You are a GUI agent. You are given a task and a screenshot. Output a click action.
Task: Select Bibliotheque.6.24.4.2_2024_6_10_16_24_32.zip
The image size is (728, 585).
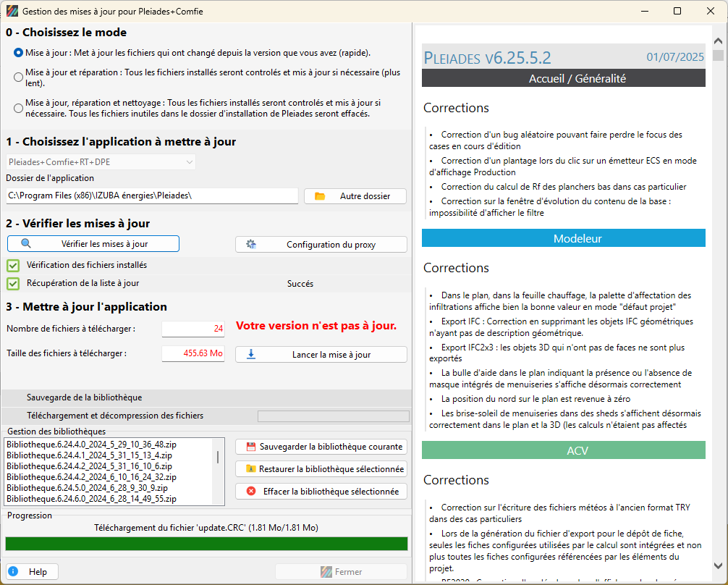[91, 476]
